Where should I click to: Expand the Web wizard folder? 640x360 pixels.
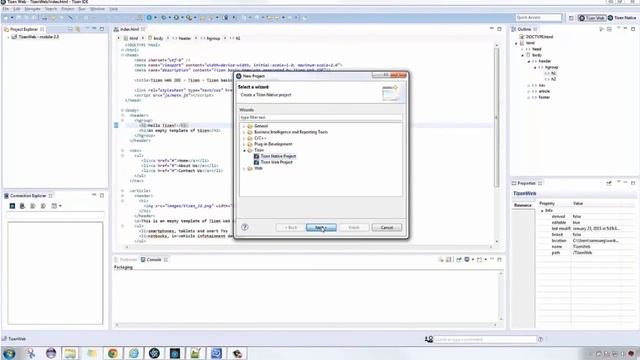(x=244, y=168)
